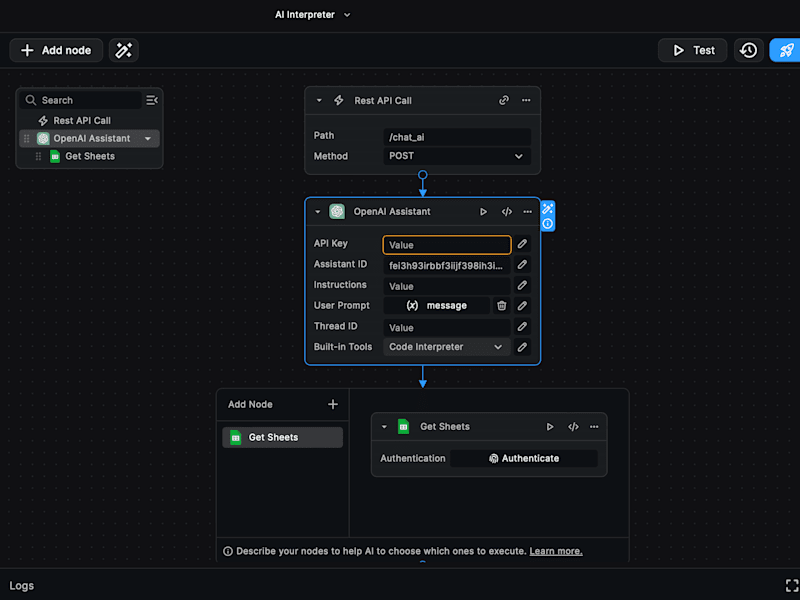Edit User Prompt with pencil icon
Viewport: 800px width, 600px height.
coord(522,306)
